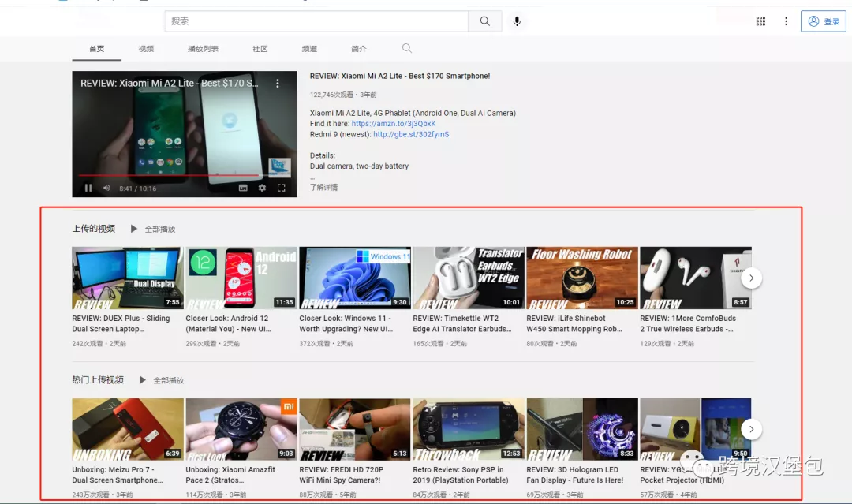Open featured video's three-dot overlay menu
This screenshot has width=852, height=504.
(278, 83)
